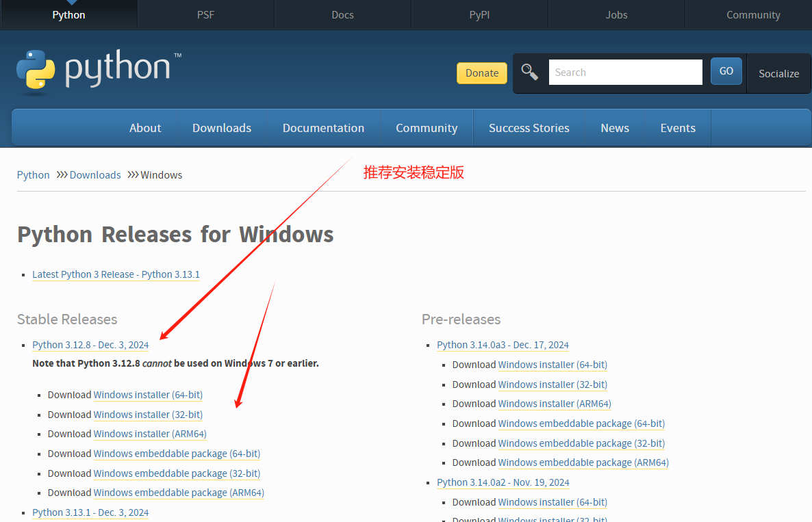The image size is (812, 522).
Task: Click the Downloads breadcrumb link
Action: coord(95,175)
